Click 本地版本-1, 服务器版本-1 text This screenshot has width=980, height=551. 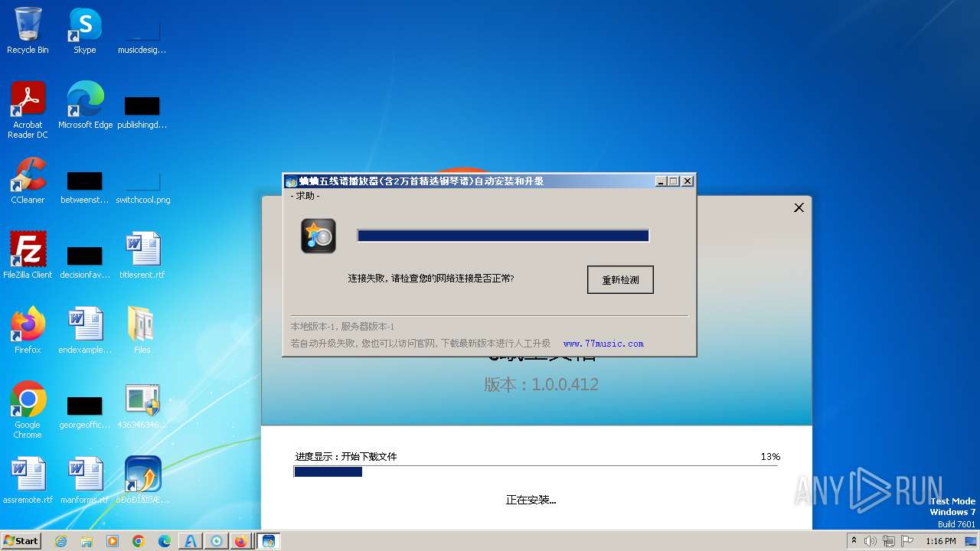342,327
